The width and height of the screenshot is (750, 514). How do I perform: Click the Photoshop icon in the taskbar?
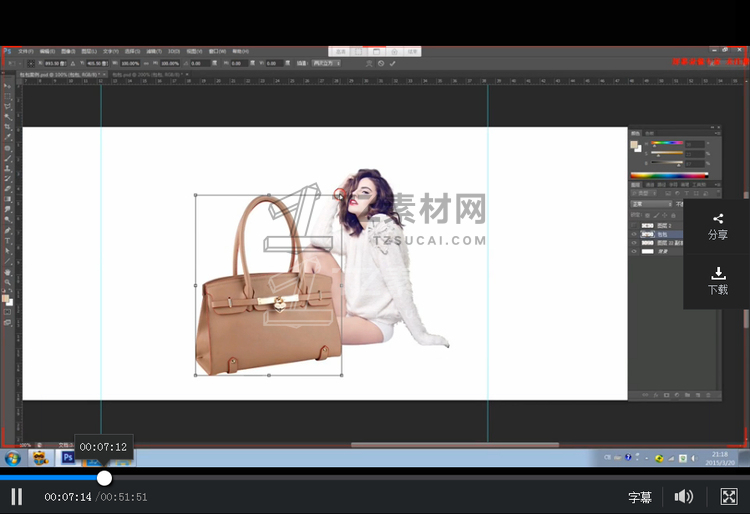[x=68, y=458]
